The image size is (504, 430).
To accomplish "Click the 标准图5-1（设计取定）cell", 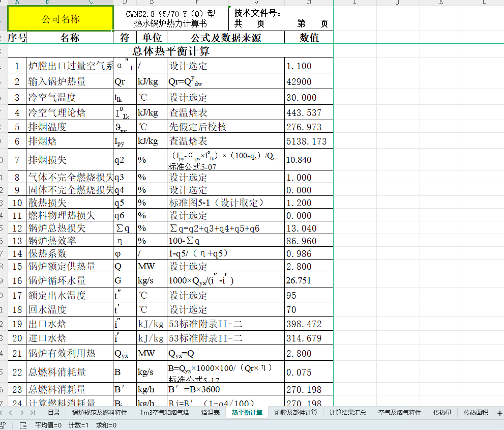I will coord(226,203).
